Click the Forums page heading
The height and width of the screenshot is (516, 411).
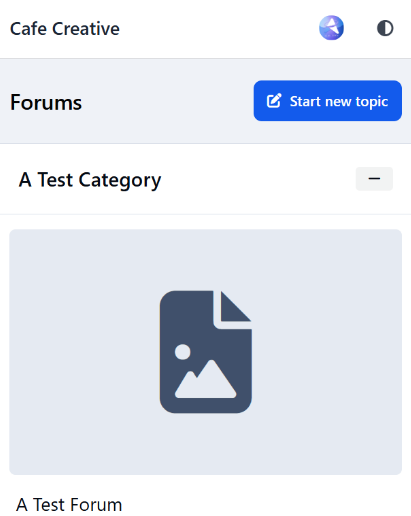tap(46, 102)
